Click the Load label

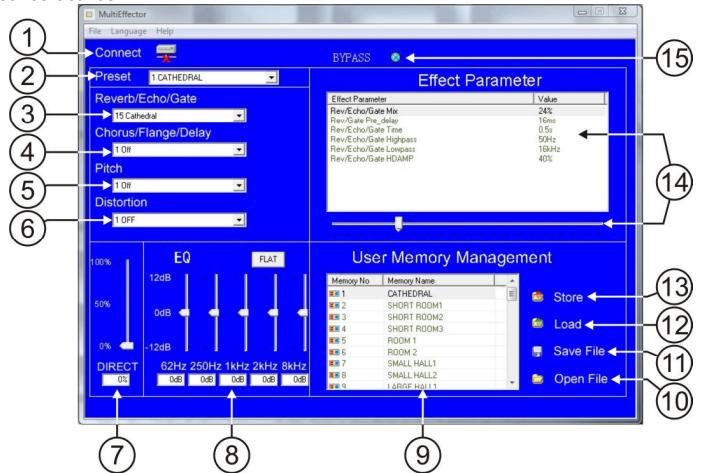coord(568,324)
